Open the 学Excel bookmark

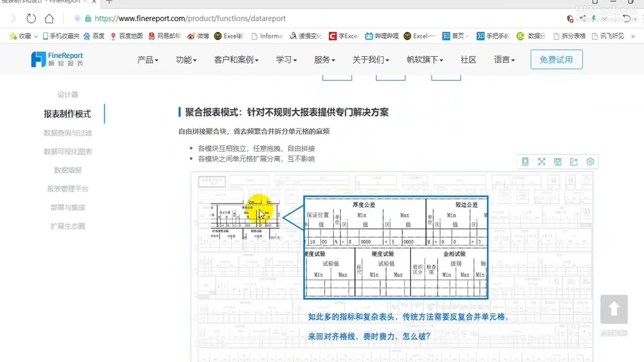click(344, 36)
